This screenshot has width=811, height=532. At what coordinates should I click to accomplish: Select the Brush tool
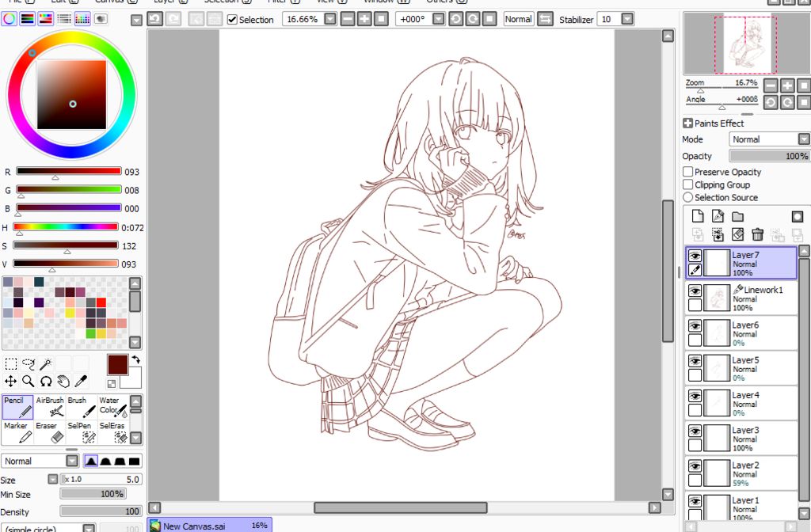(82, 407)
